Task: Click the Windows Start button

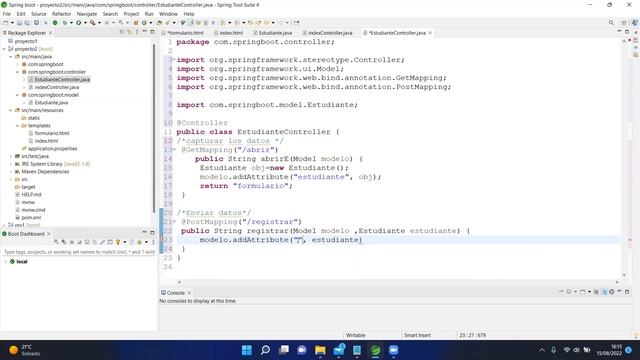Action: (x=247, y=350)
